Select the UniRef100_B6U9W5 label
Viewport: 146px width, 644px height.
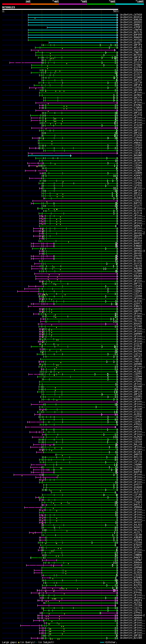pyautogui.click(x=131, y=156)
